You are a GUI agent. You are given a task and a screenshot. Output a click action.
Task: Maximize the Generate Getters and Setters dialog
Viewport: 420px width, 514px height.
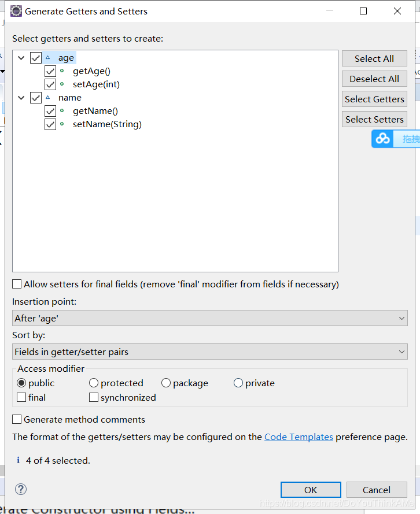point(363,11)
